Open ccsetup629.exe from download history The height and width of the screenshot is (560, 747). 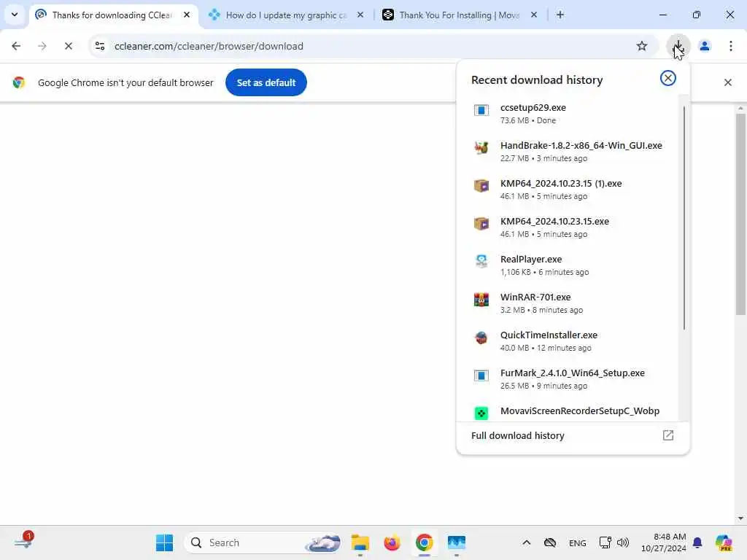567,113
